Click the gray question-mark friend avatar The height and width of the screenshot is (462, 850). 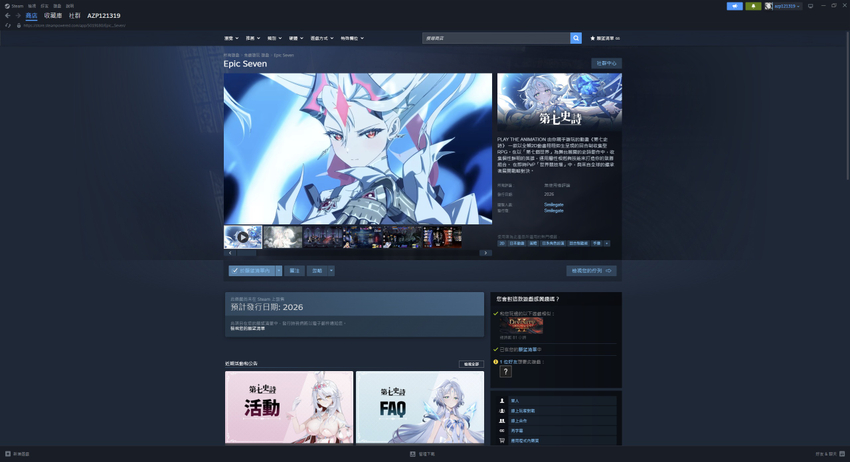(x=505, y=371)
